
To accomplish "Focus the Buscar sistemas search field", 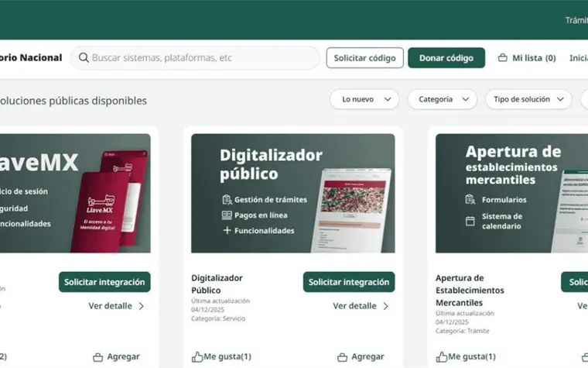I will point(195,58).
